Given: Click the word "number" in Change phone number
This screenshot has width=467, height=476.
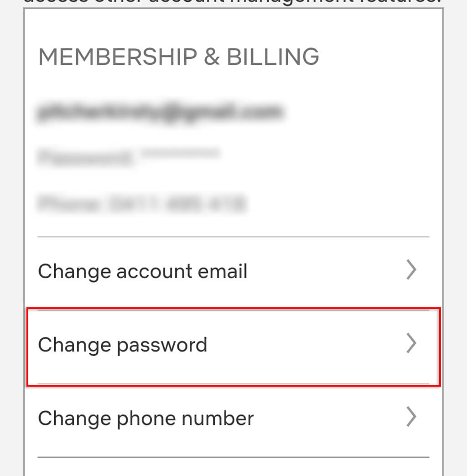Looking at the screenshot, I should click(222, 419).
